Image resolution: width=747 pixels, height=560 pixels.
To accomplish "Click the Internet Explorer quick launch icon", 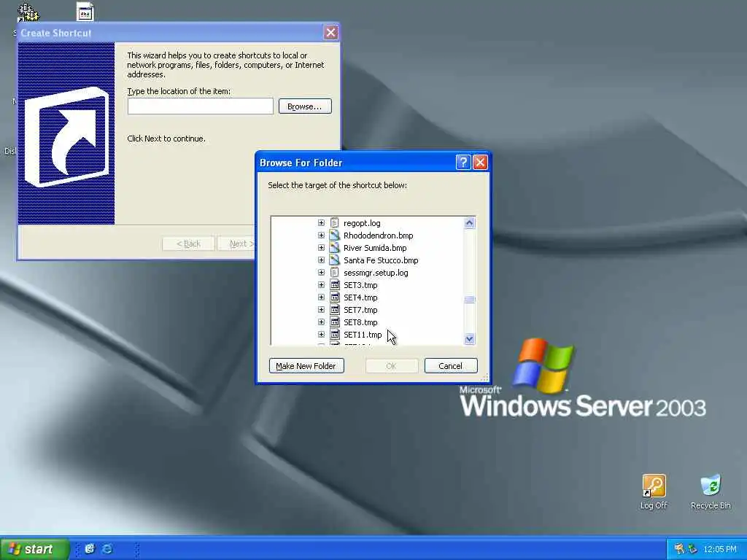I will (x=108, y=548).
